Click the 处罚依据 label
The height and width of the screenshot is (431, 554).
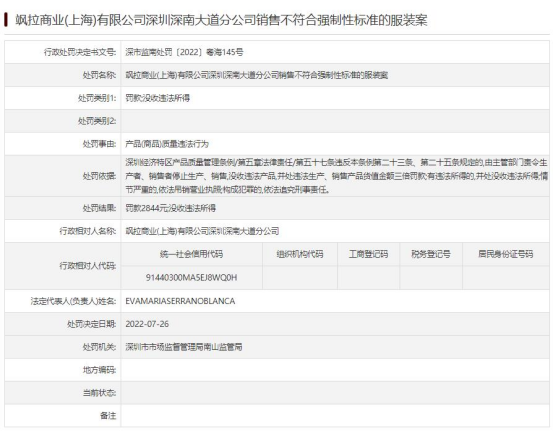(99, 176)
